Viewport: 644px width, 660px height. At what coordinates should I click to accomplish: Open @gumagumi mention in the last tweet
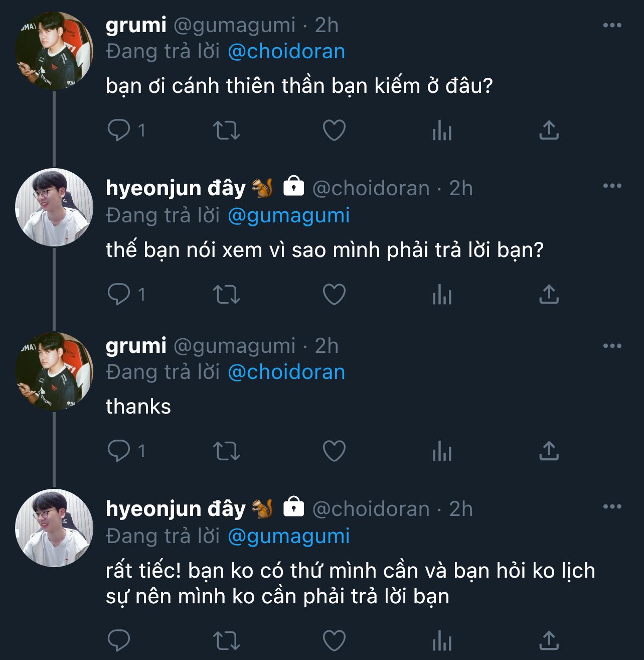(288, 536)
